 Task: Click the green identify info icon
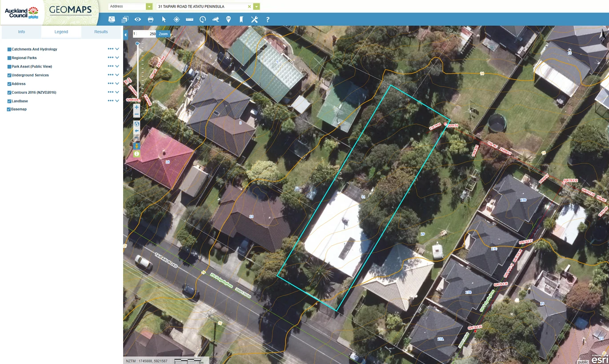(x=136, y=154)
